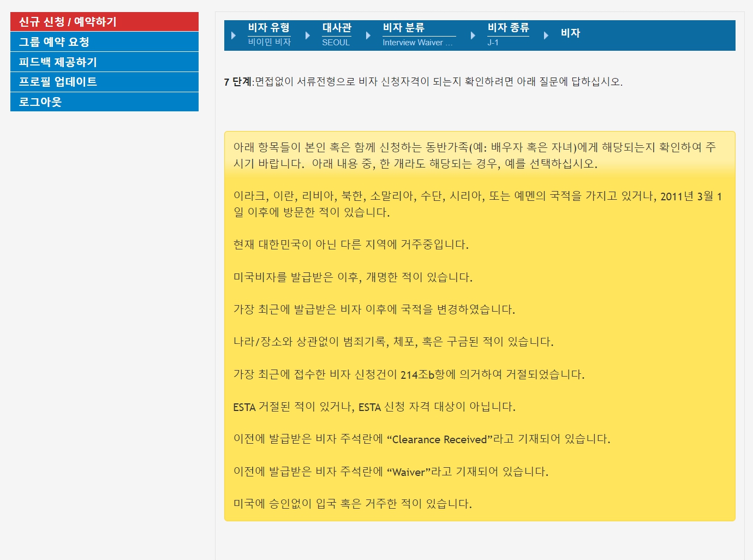Select 그룹 예약 요청 in sidebar
The height and width of the screenshot is (560, 753).
104,41
